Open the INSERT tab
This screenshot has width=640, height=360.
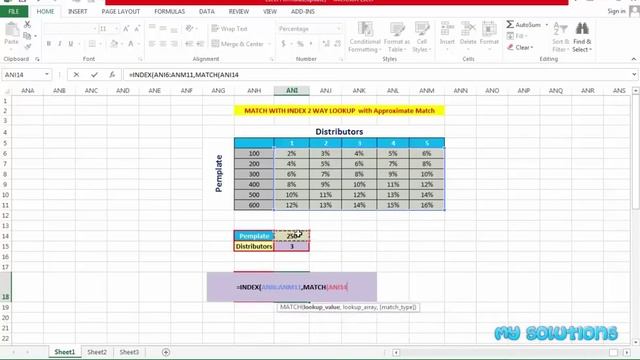pyautogui.click(x=78, y=11)
